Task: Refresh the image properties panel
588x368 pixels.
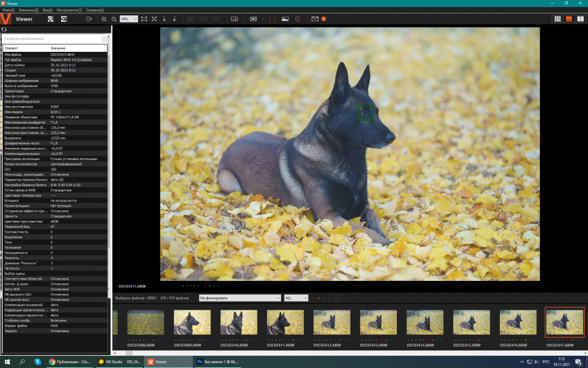Action: point(4,29)
